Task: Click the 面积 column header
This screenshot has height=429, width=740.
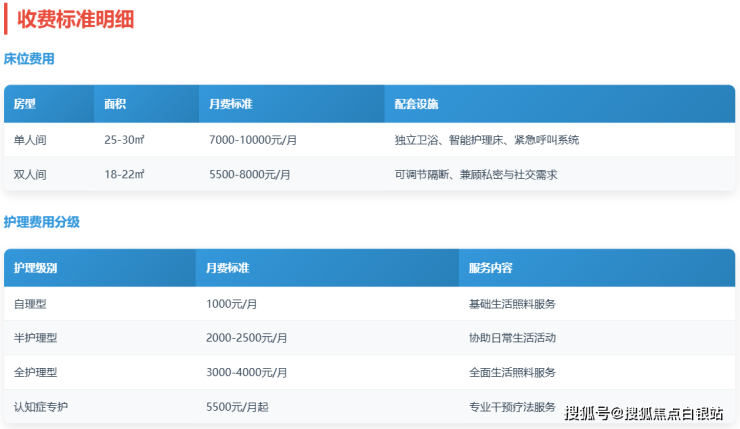Action: coord(115,104)
